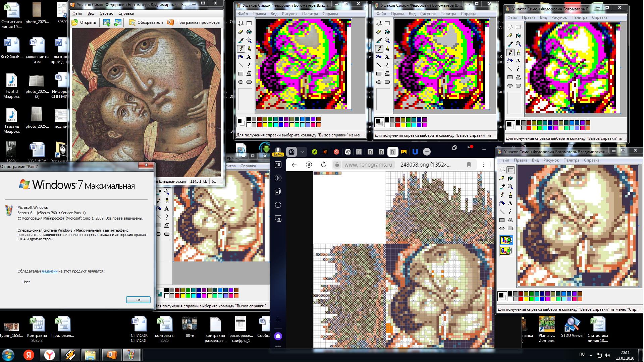
Task: Select the Text tool in bottom-right Paint
Action: [510, 203]
